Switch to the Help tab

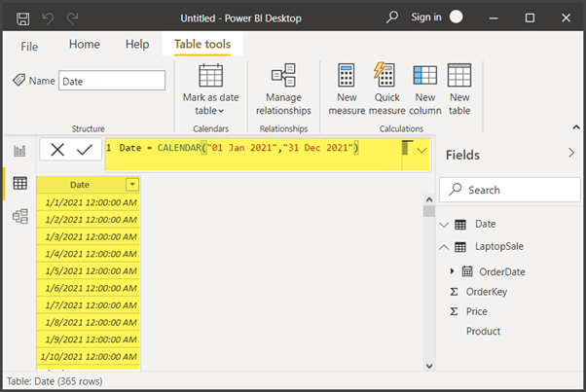[x=137, y=44]
